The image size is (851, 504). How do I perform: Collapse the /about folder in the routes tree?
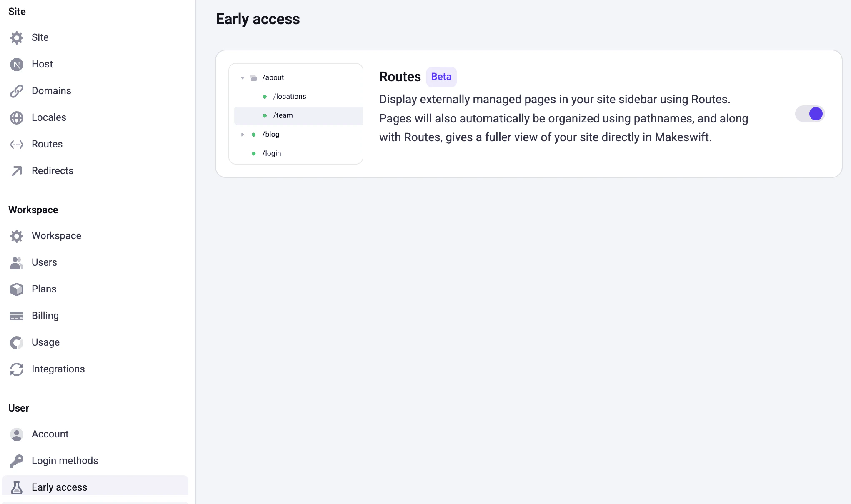pos(242,77)
